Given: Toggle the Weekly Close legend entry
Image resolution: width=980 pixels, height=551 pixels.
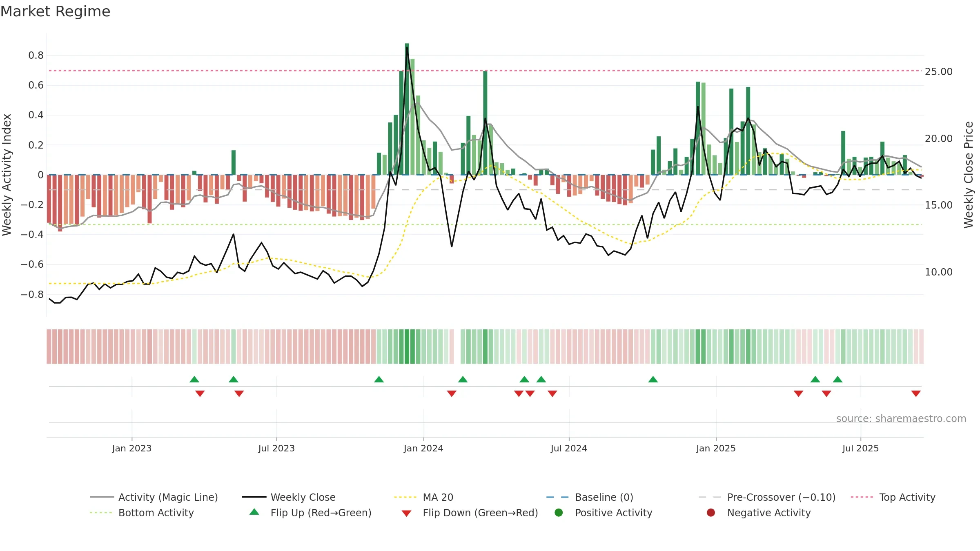Looking at the screenshot, I should [x=289, y=497].
